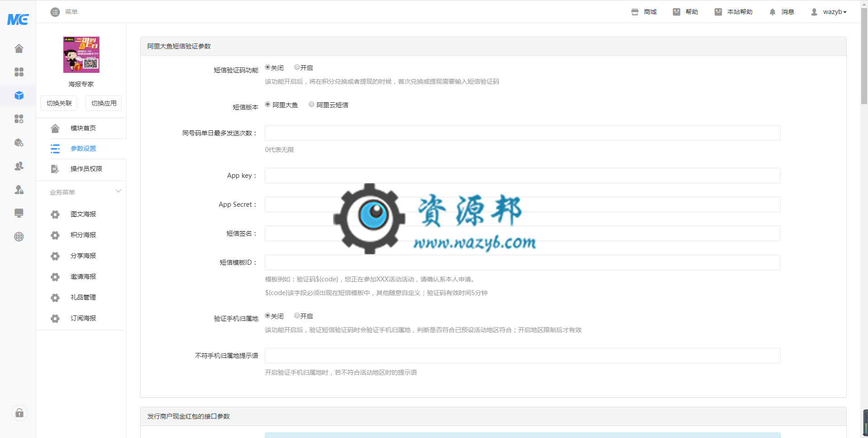This screenshot has width=868, height=438.
Task: Click the gear icon beside 积分海报
Action: click(55, 235)
